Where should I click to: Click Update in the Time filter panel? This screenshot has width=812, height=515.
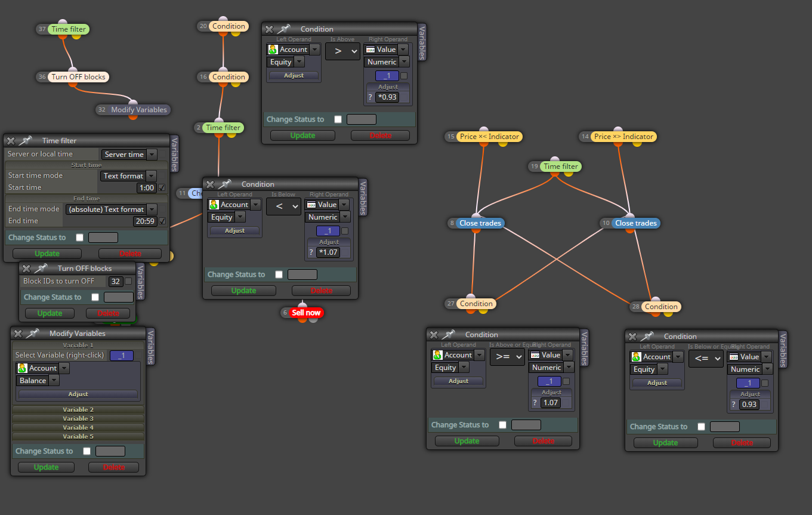click(x=47, y=254)
